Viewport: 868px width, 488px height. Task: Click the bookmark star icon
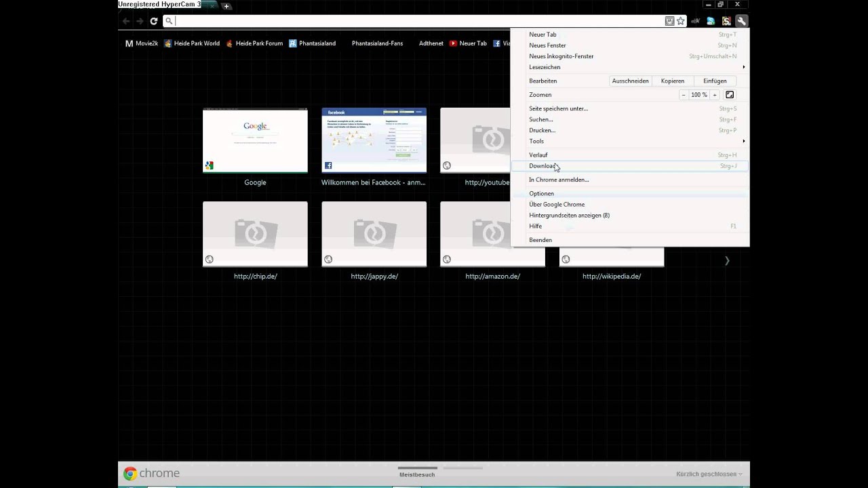(680, 21)
